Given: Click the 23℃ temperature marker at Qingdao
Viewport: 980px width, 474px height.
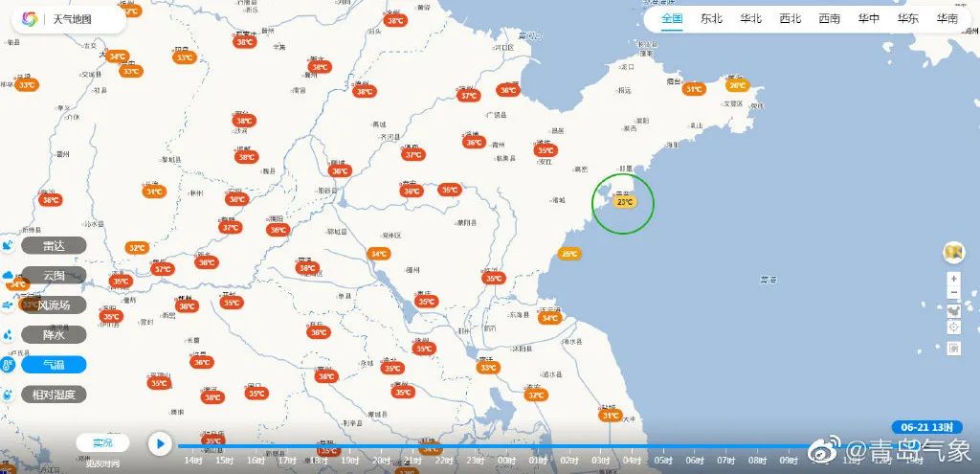Looking at the screenshot, I should click(625, 202).
